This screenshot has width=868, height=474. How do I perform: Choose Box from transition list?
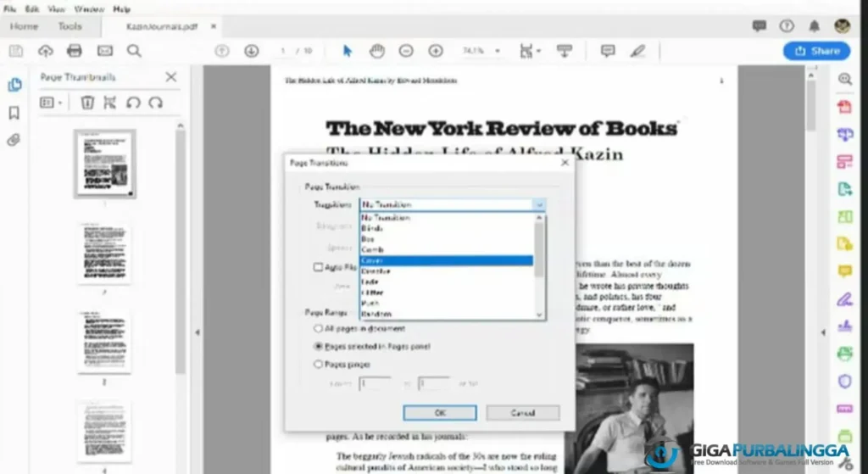click(x=447, y=239)
